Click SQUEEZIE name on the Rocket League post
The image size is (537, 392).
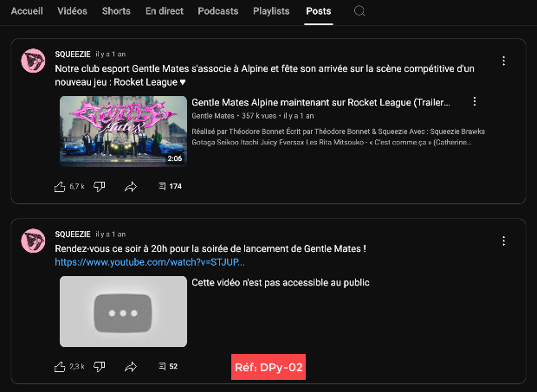(73, 54)
